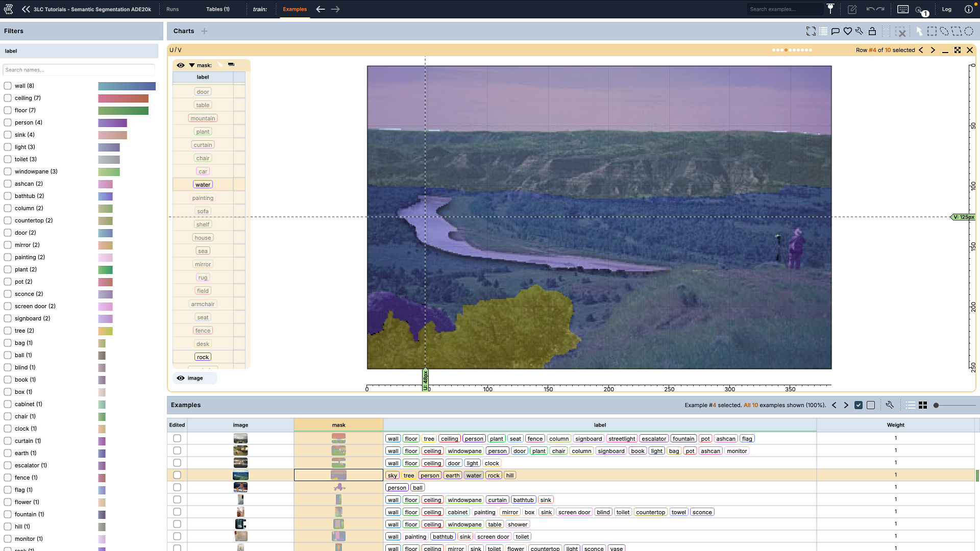Select the polygon selection tool

click(957, 31)
